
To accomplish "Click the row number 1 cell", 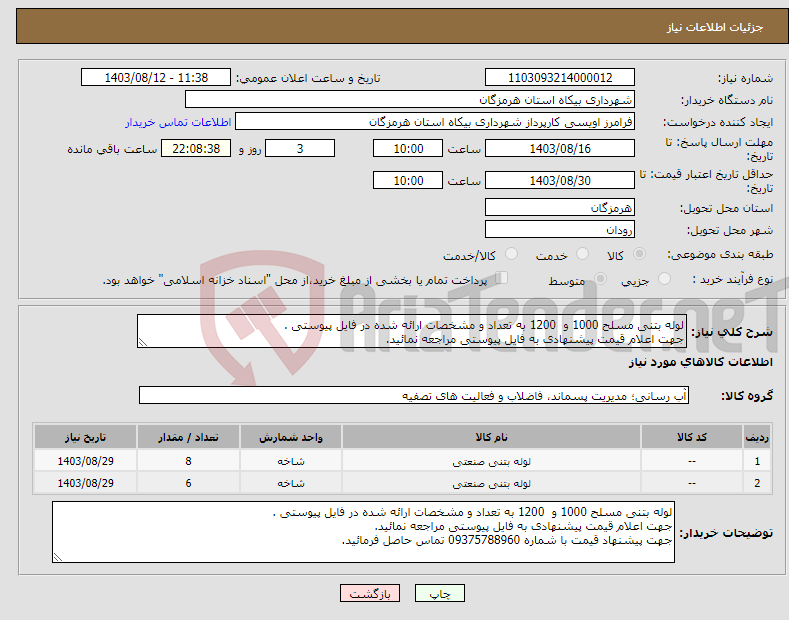I will click(x=757, y=461).
